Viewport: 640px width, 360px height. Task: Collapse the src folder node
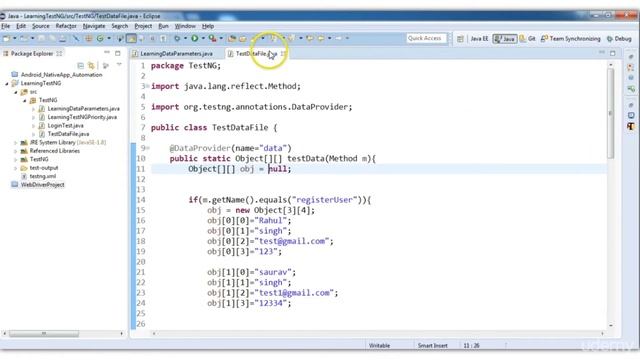pos(16,92)
